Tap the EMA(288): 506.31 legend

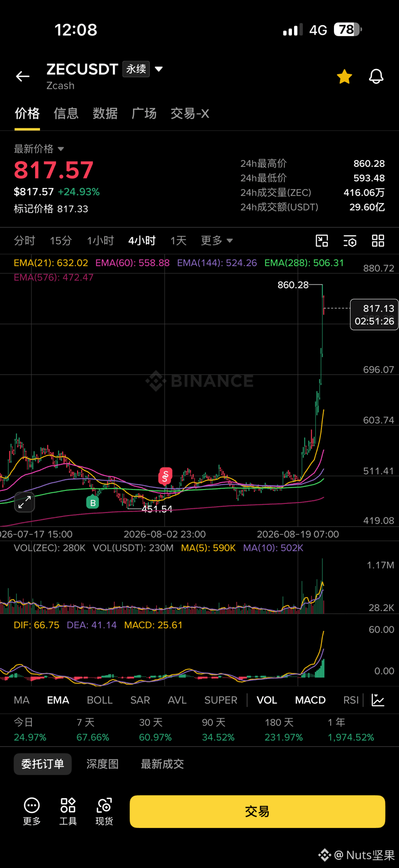pos(304,263)
